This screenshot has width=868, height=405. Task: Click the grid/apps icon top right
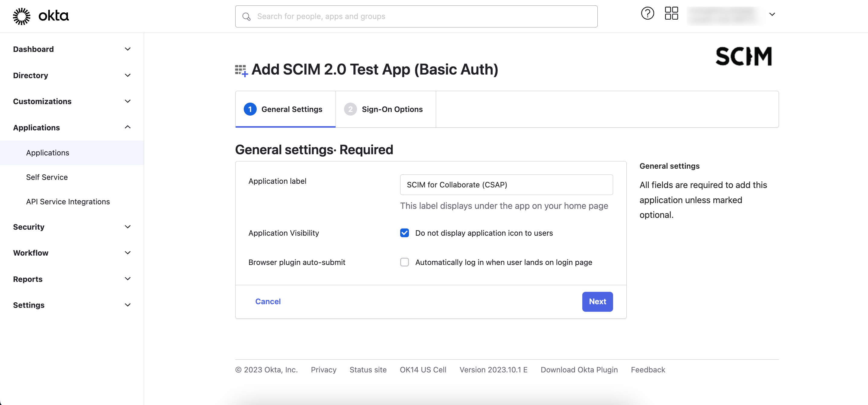672,15
